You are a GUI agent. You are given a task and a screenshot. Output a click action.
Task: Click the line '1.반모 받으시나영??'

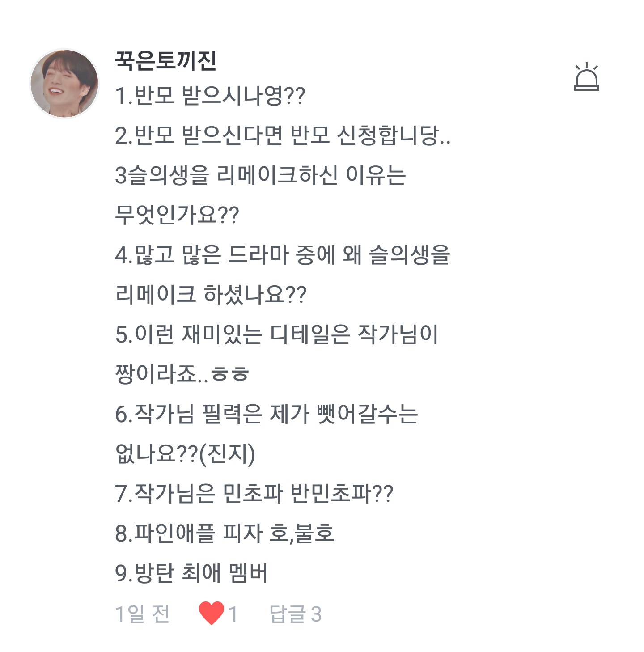click(x=210, y=96)
